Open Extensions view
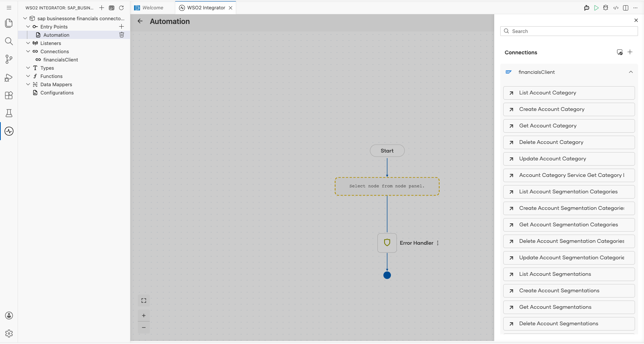Image resolution: width=644 pixels, height=344 pixels. coord(9,95)
